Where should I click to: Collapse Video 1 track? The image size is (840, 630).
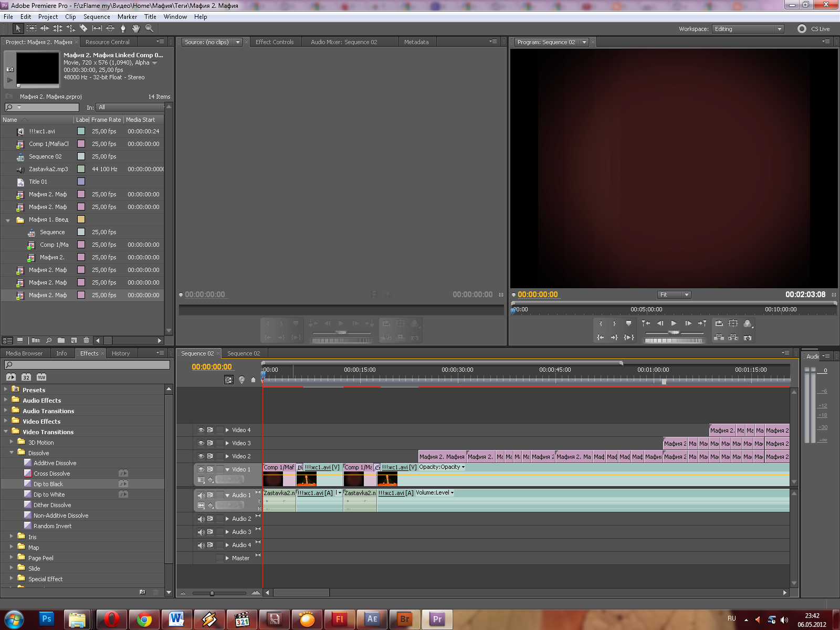point(227,469)
